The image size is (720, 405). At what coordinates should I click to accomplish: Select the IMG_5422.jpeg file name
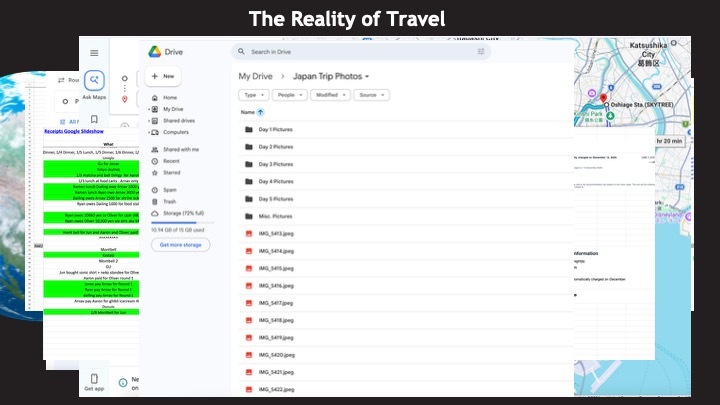click(276, 390)
